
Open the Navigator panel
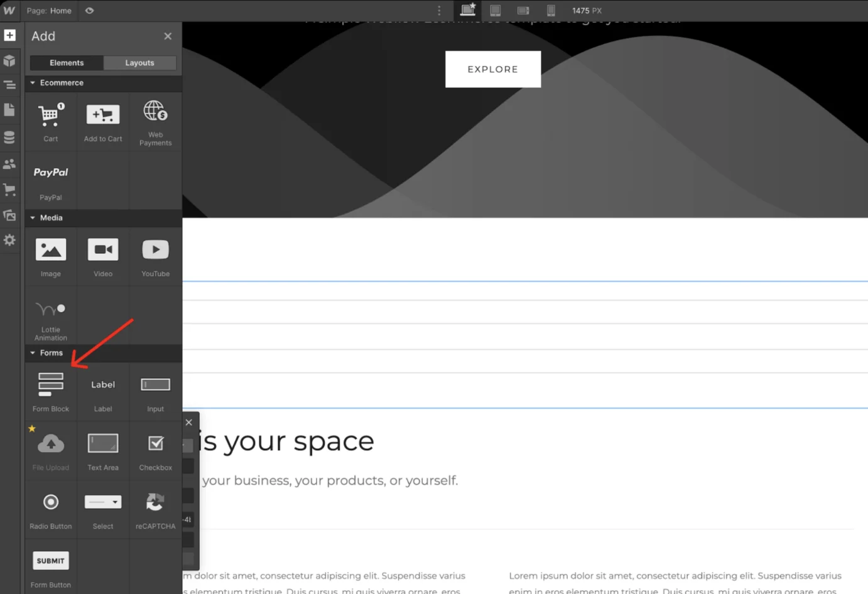[10, 84]
